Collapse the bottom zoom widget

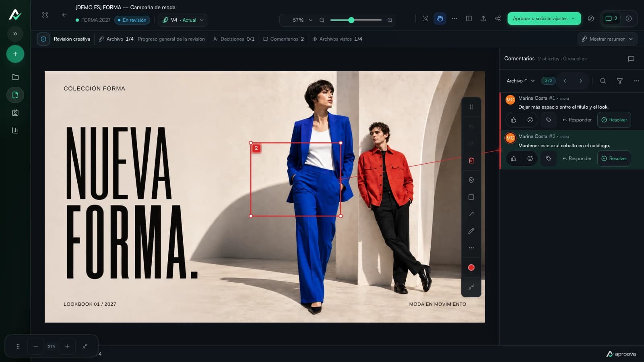(x=85, y=346)
